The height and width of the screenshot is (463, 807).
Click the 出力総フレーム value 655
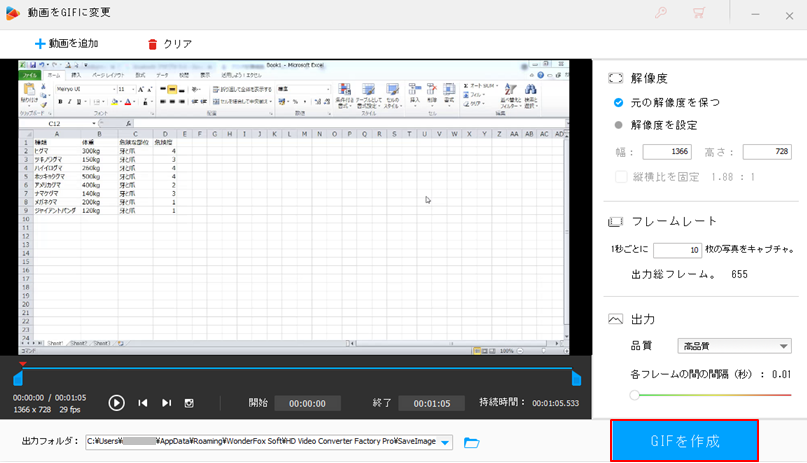[739, 274]
